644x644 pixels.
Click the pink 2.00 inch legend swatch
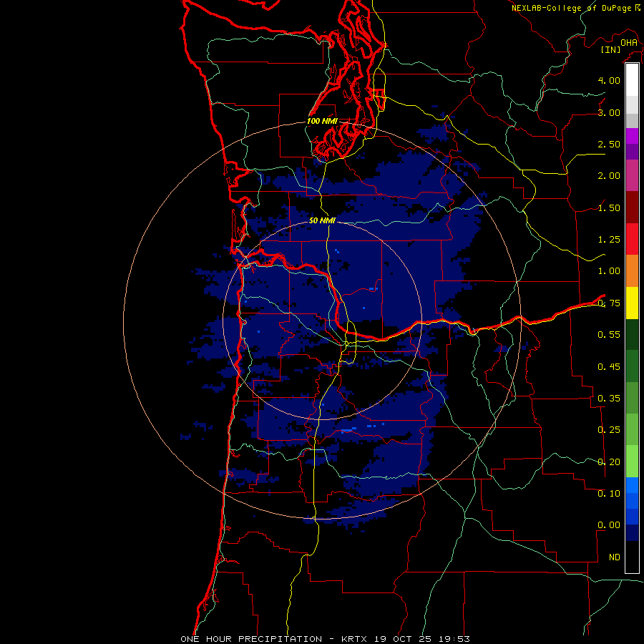(632, 175)
